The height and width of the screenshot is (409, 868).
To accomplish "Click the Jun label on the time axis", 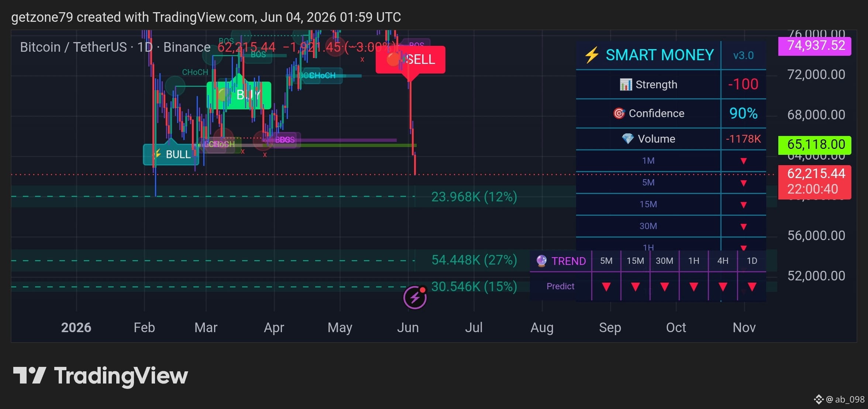I will [408, 328].
